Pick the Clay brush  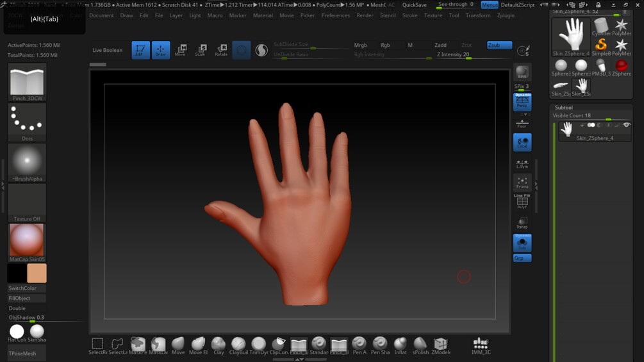219,346
